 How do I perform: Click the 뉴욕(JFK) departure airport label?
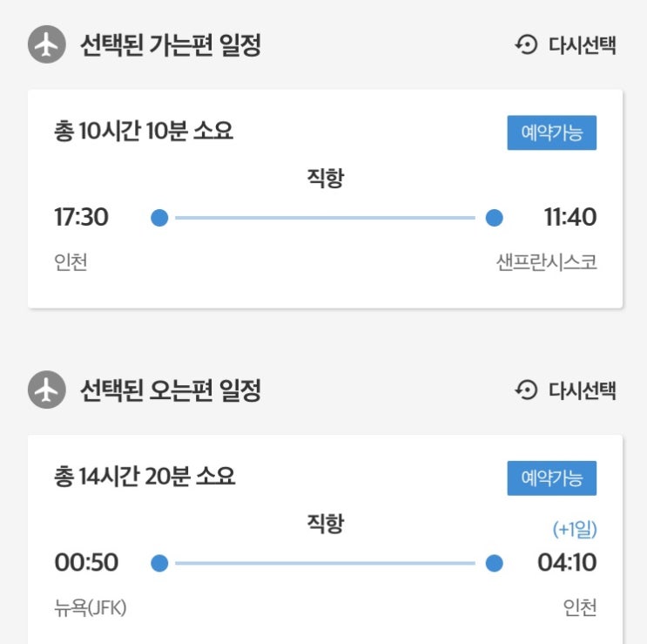coord(91,607)
